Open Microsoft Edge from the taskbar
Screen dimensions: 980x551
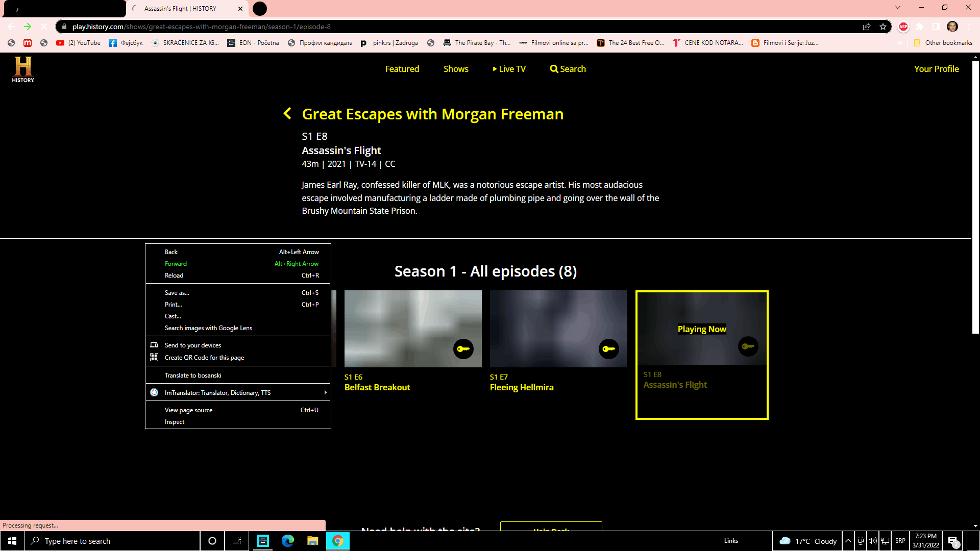pyautogui.click(x=287, y=541)
